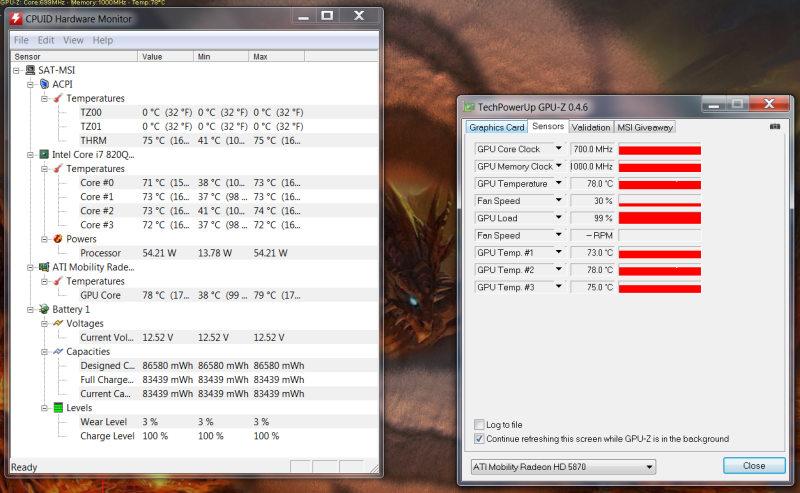Screen dimensions: 800x493
Task: Select the Sensors tab in GPU-Z
Action: 548,126
